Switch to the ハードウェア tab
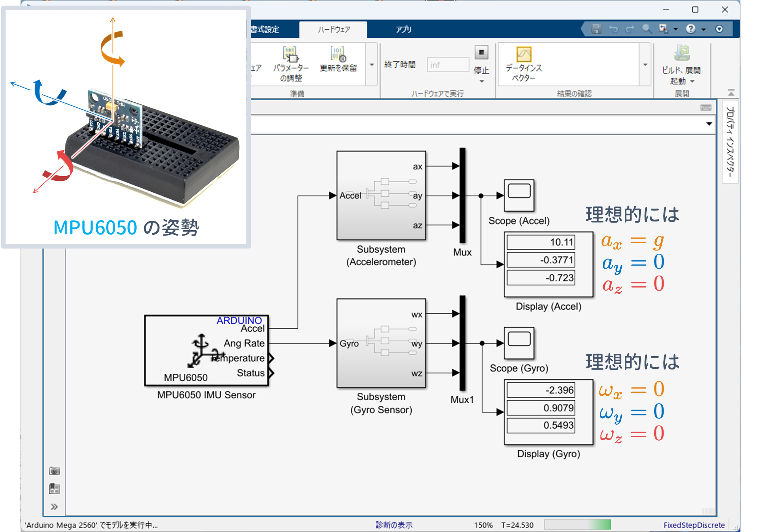Image resolution: width=761 pixels, height=532 pixels. 334,29
